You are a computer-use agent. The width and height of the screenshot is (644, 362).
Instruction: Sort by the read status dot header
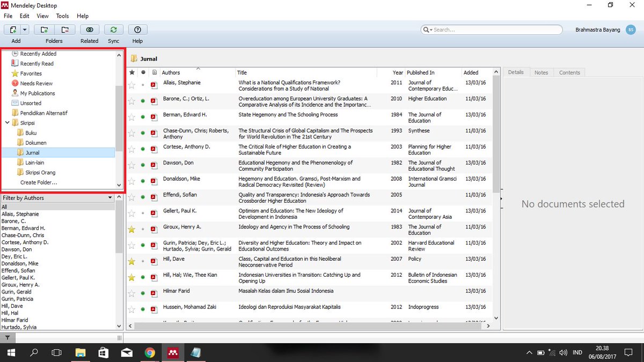pos(143,72)
